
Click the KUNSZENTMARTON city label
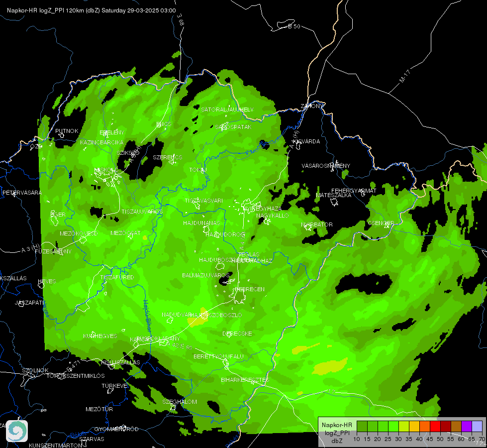pos(55,445)
